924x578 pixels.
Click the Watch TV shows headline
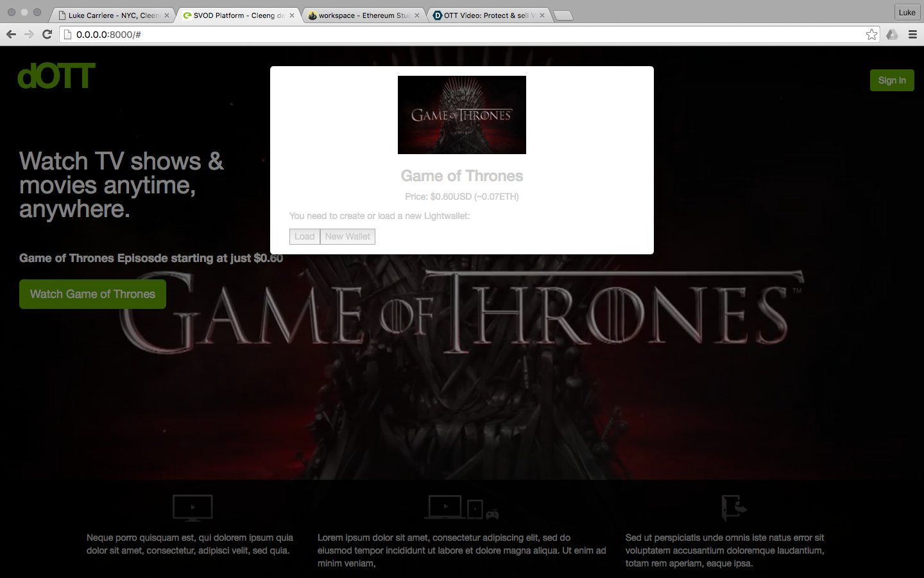pos(121,185)
